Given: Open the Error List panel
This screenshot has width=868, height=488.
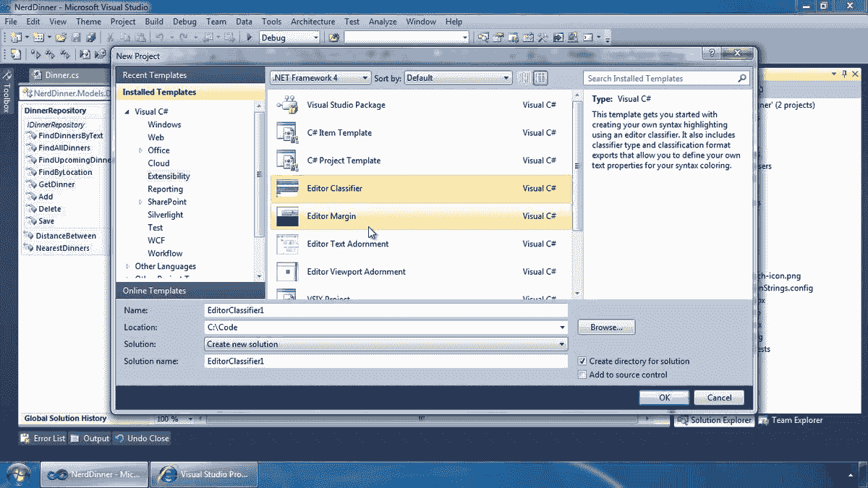Looking at the screenshot, I should pyautogui.click(x=41, y=437).
